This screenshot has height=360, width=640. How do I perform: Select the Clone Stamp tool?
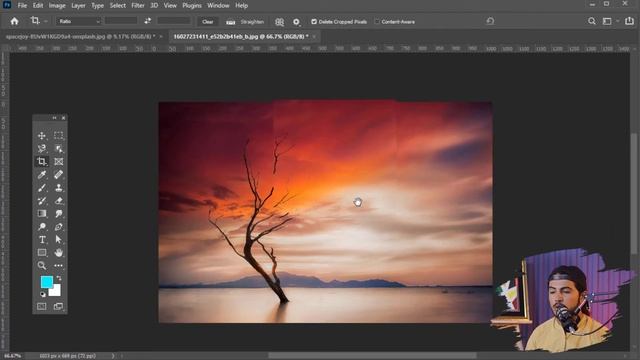point(58,188)
